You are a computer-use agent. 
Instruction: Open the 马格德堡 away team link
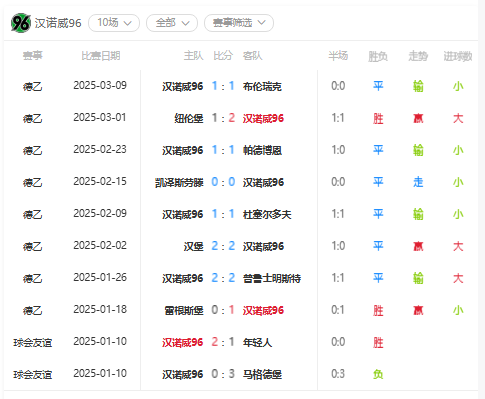262,374
